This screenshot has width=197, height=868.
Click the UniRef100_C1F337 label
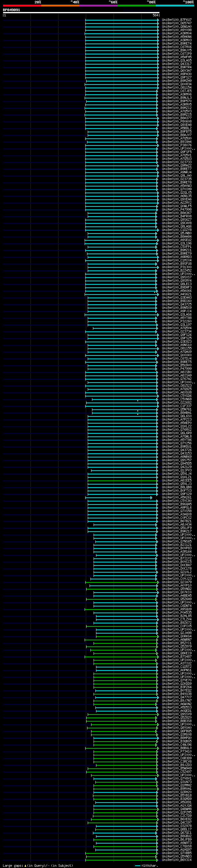(176, 406)
